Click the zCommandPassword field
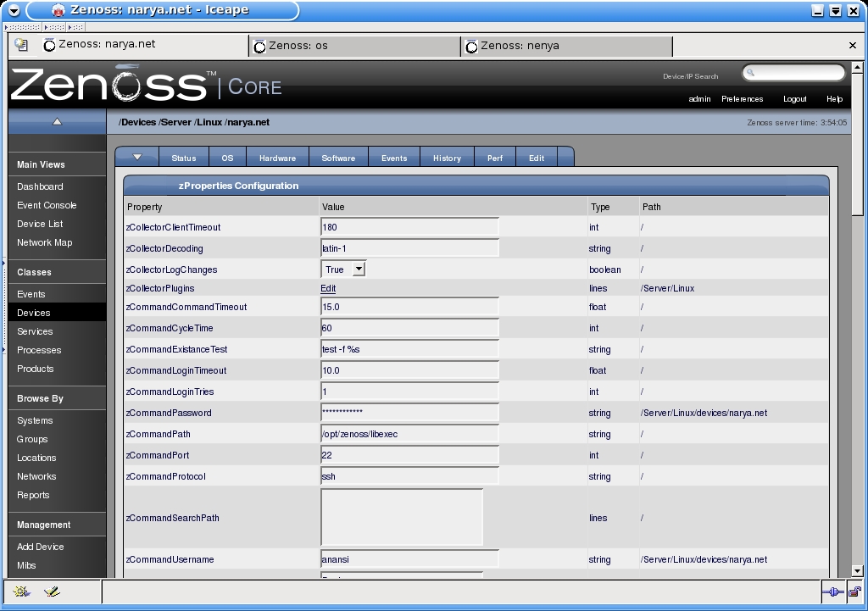 [x=409, y=413]
